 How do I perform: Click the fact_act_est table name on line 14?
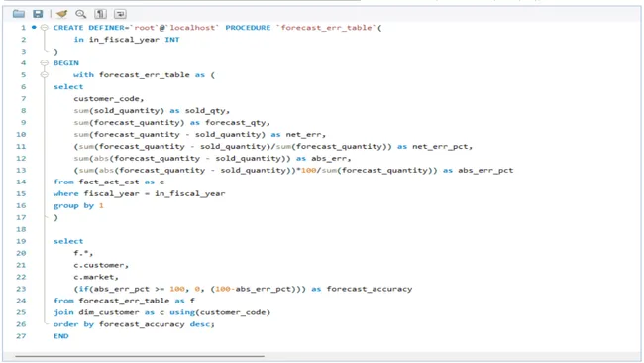click(109, 181)
